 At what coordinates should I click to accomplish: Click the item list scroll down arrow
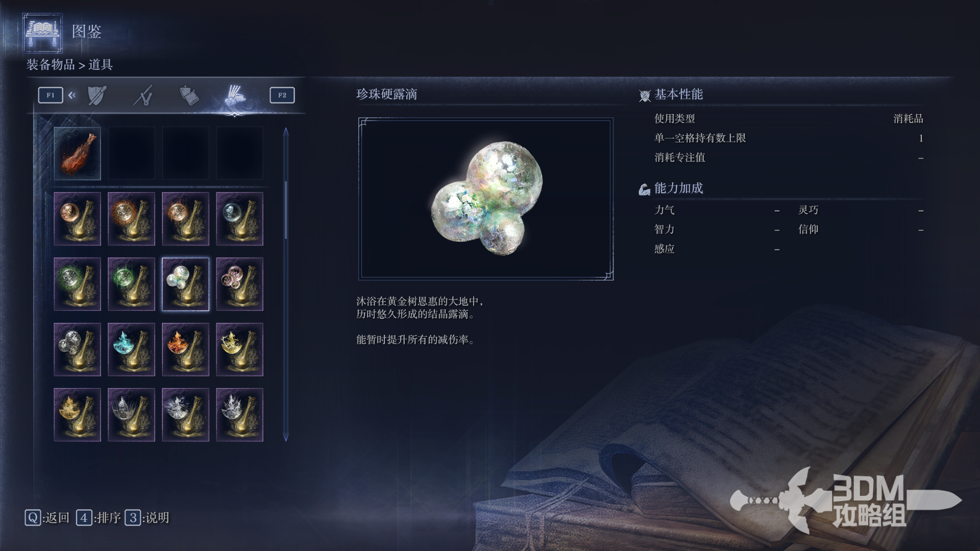(x=286, y=437)
